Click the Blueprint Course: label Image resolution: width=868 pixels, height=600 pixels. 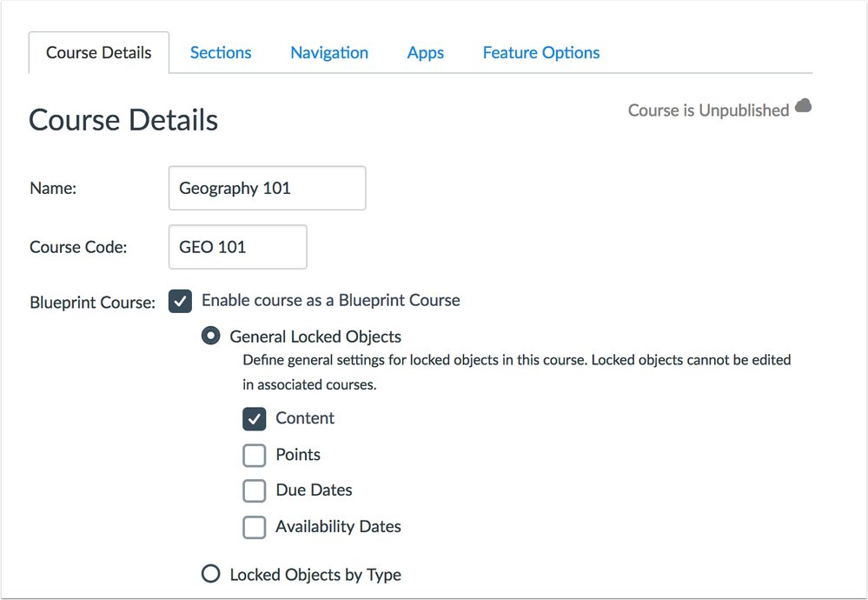pos(92,303)
